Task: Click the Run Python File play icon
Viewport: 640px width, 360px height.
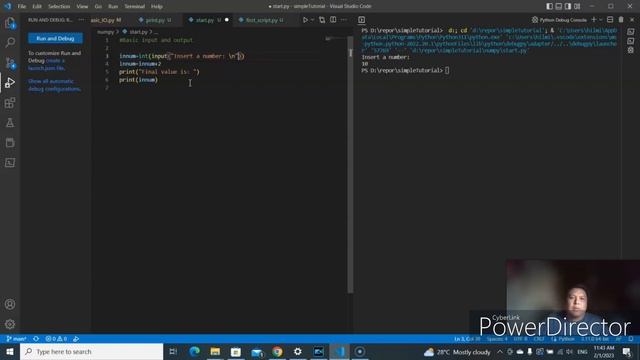Action: point(305,20)
